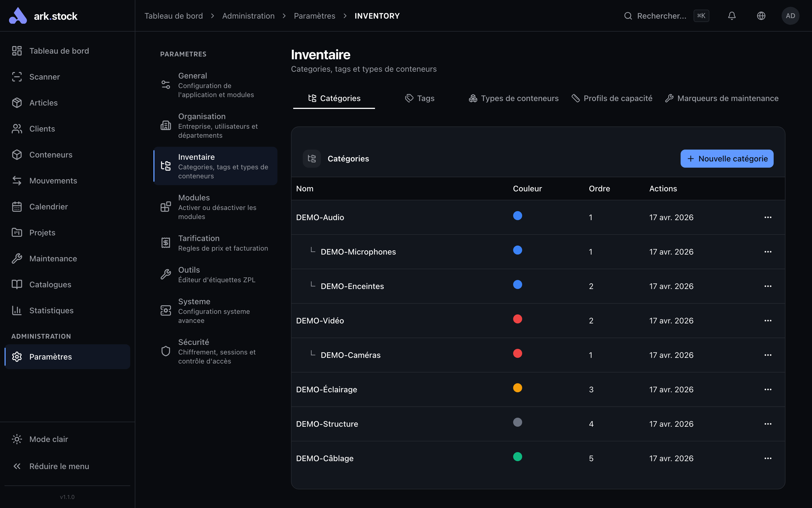Click the Couleur column header

[x=527, y=189]
